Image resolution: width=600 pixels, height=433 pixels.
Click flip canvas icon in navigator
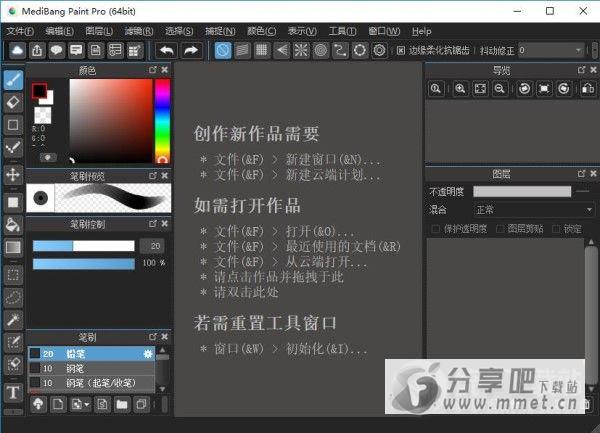click(588, 89)
